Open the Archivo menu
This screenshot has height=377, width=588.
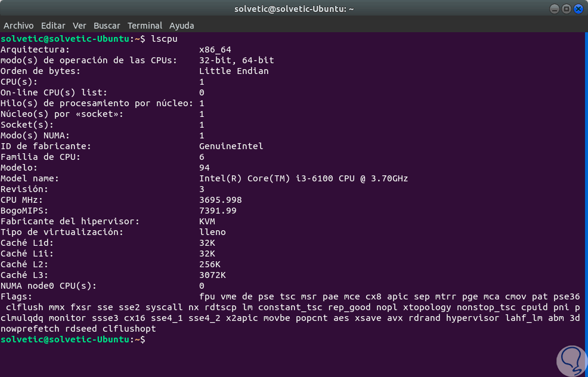(x=18, y=26)
